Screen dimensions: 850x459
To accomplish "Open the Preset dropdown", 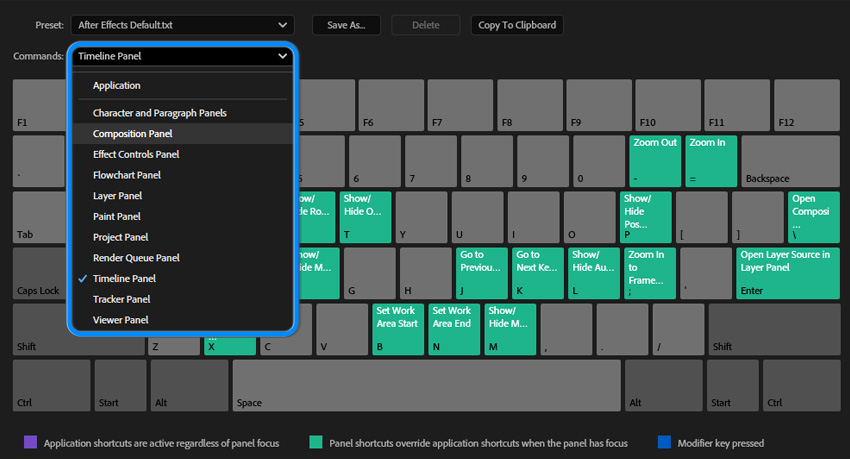I will tap(182, 25).
